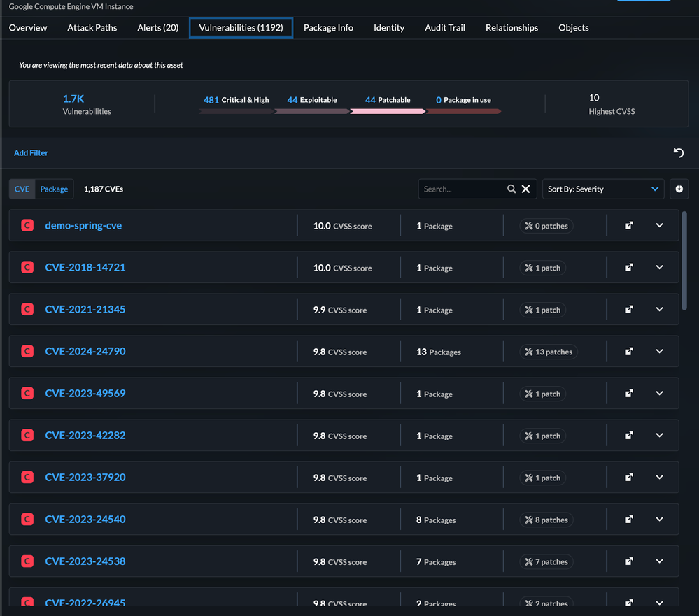Click critical severity badge for CVE-2023-49569

tap(27, 394)
